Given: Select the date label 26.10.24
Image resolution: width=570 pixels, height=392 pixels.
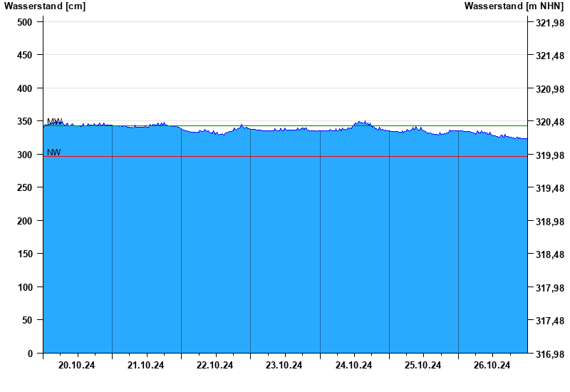Looking at the screenshot, I should (x=492, y=366).
